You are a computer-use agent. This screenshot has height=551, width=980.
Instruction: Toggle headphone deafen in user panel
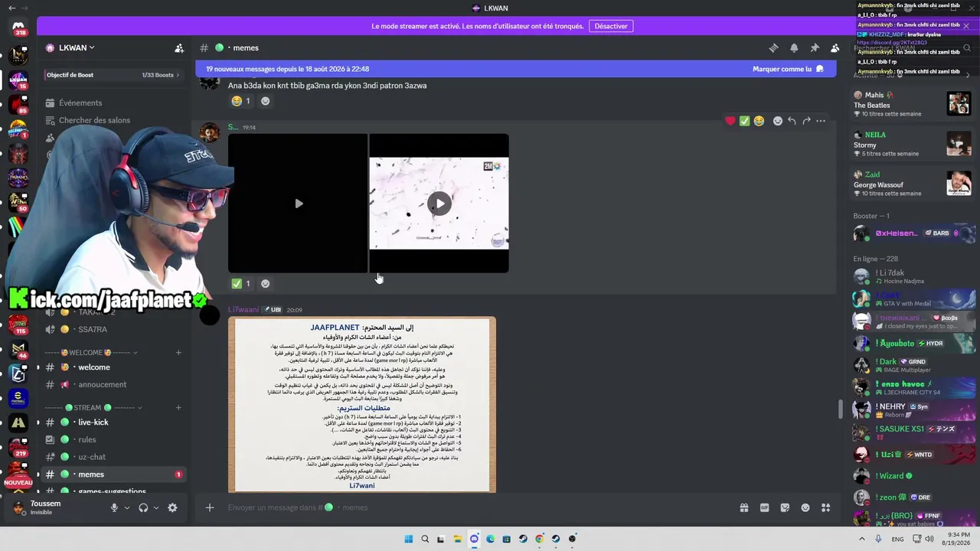pos(143,507)
